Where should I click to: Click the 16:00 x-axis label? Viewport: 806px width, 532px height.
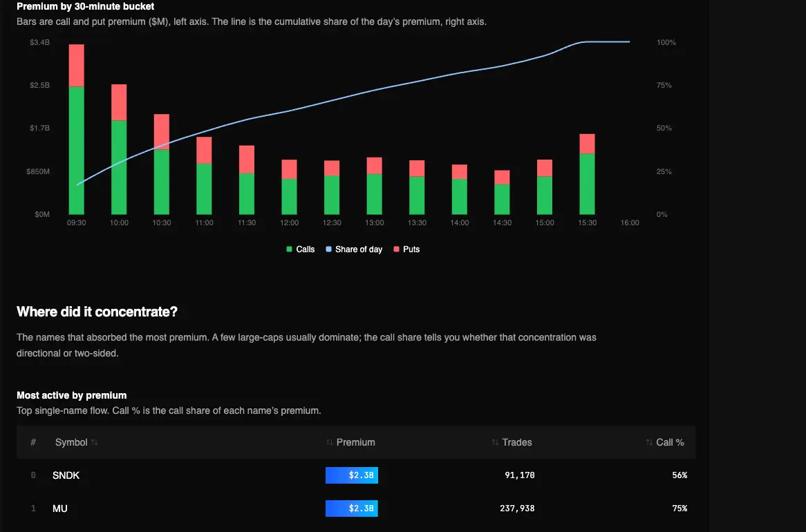[630, 222]
